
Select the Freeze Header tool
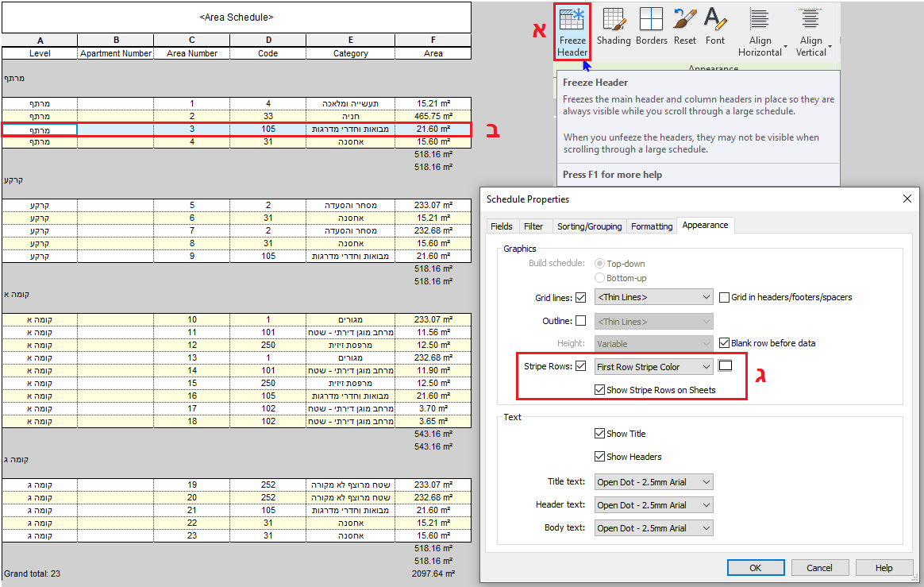tap(572, 30)
